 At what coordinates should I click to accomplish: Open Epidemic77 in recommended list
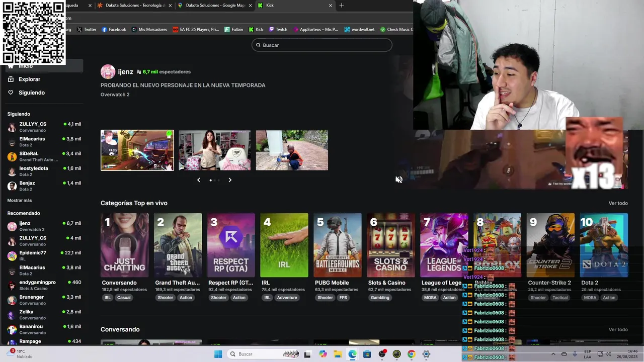point(44,255)
